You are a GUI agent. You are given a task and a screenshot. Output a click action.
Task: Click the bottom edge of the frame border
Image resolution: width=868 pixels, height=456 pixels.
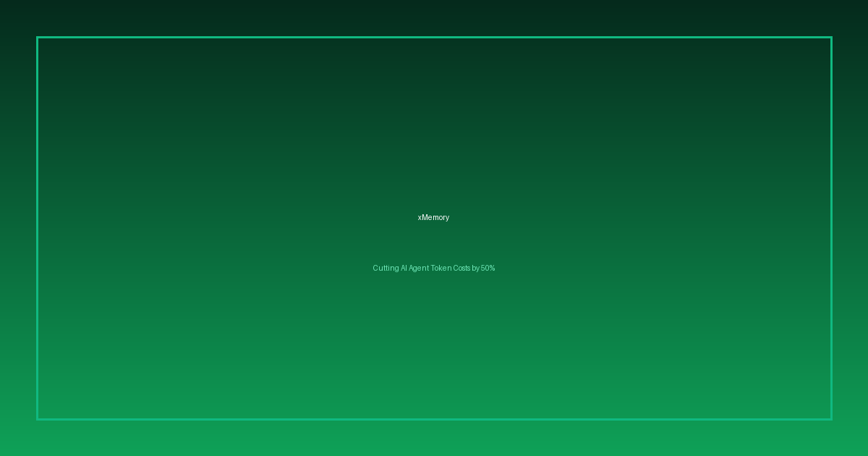click(x=434, y=419)
